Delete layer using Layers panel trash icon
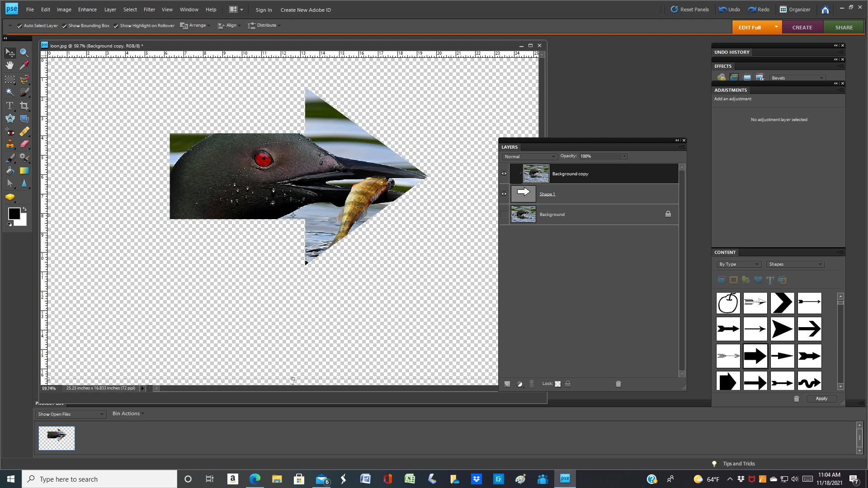 pos(618,384)
